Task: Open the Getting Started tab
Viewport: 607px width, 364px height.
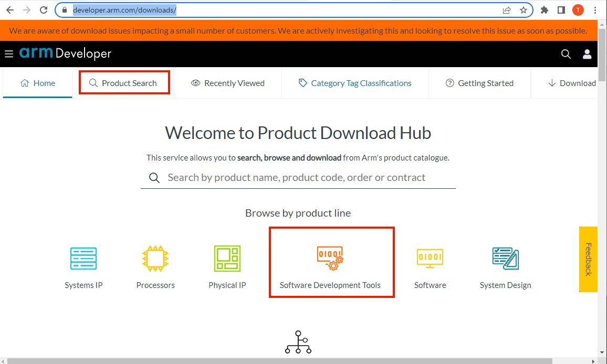Action: [479, 83]
